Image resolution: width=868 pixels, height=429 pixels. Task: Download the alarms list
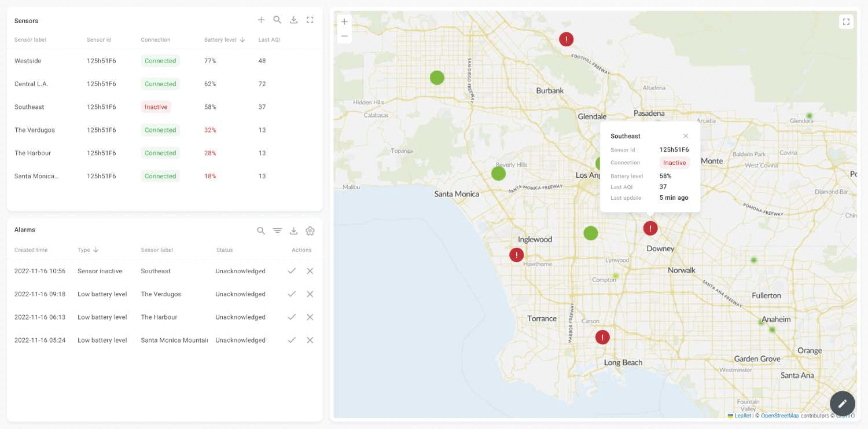(293, 230)
